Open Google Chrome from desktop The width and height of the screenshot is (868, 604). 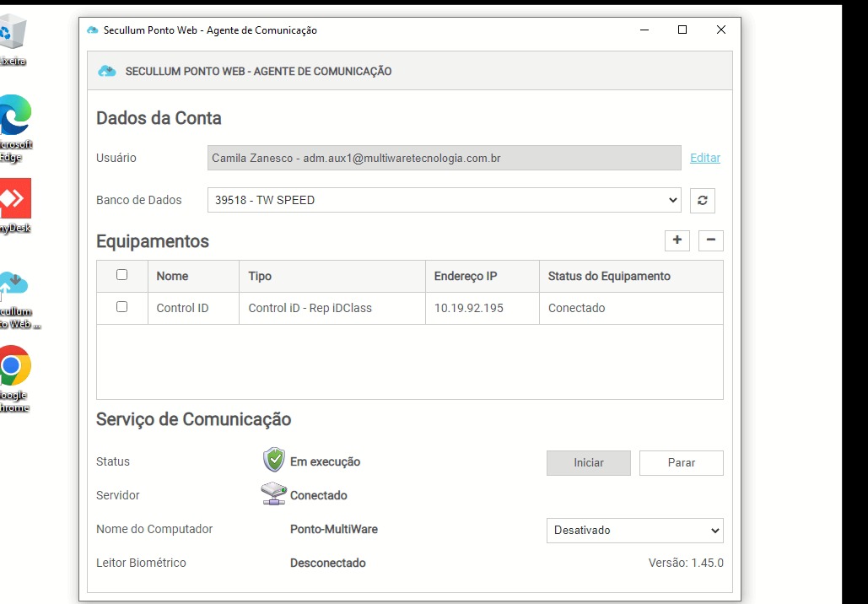click(x=12, y=368)
